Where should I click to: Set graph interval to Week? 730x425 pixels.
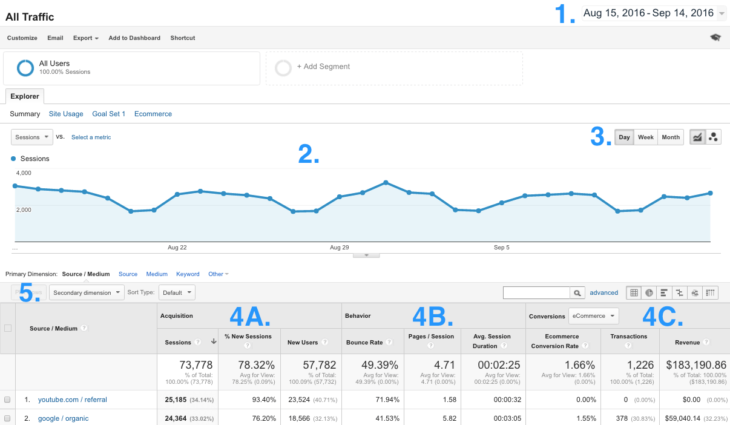(x=646, y=137)
